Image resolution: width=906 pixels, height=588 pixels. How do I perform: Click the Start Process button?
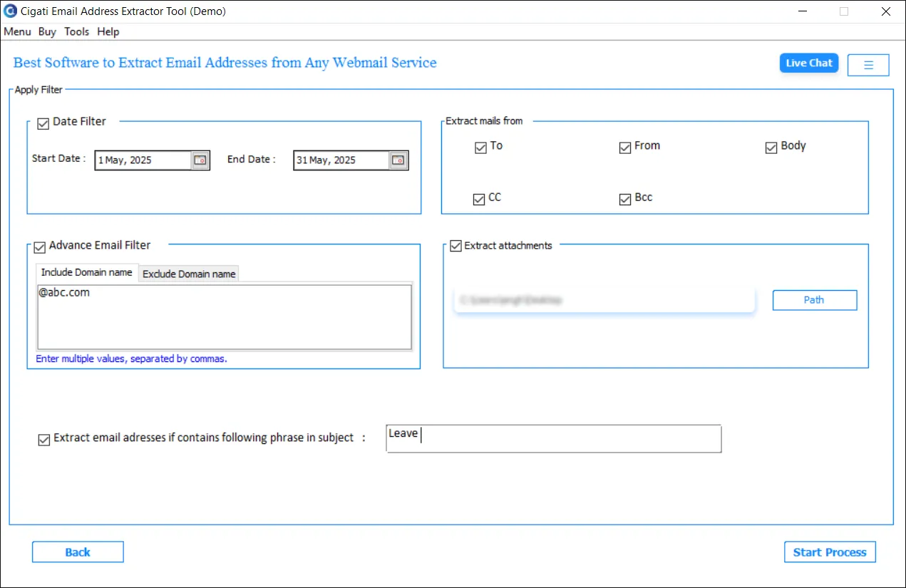coord(830,552)
